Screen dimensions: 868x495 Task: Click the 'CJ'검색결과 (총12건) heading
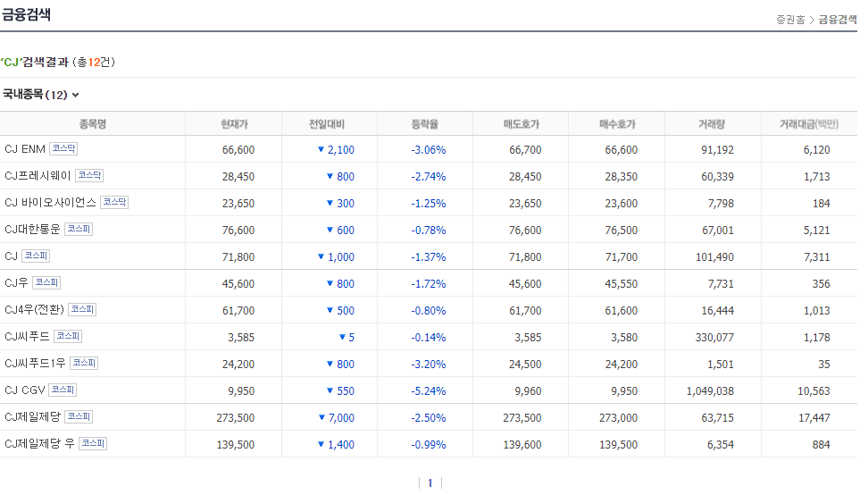[57, 62]
